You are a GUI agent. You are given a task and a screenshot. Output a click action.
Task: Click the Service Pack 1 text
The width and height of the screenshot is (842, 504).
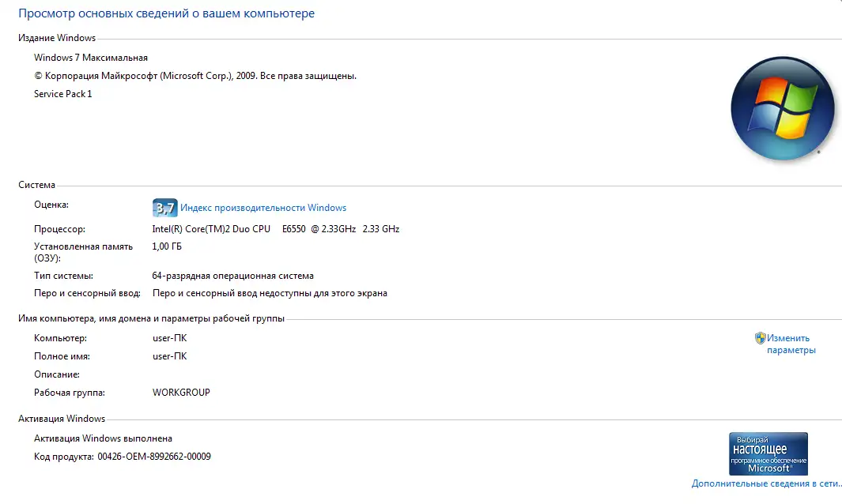coord(63,94)
